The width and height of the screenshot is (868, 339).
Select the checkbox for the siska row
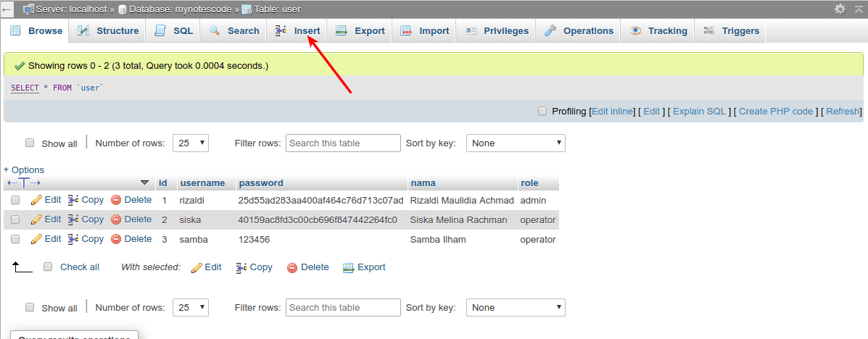click(x=15, y=219)
